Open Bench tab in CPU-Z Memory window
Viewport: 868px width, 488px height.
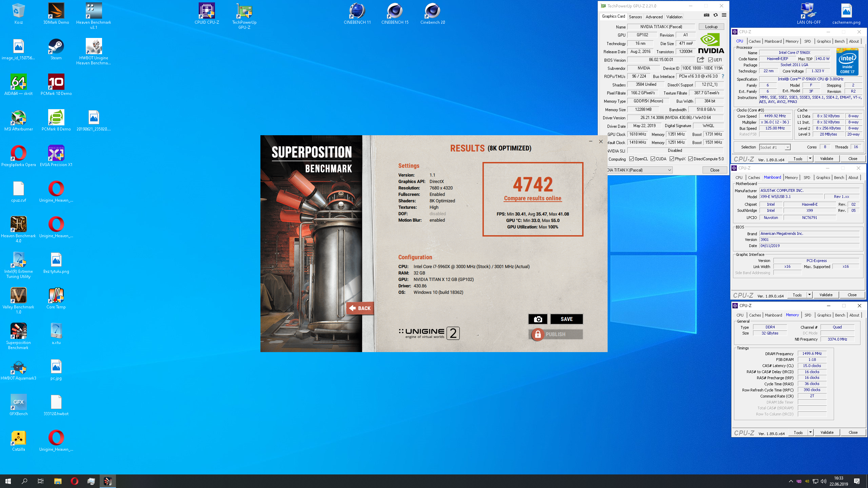point(840,315)
